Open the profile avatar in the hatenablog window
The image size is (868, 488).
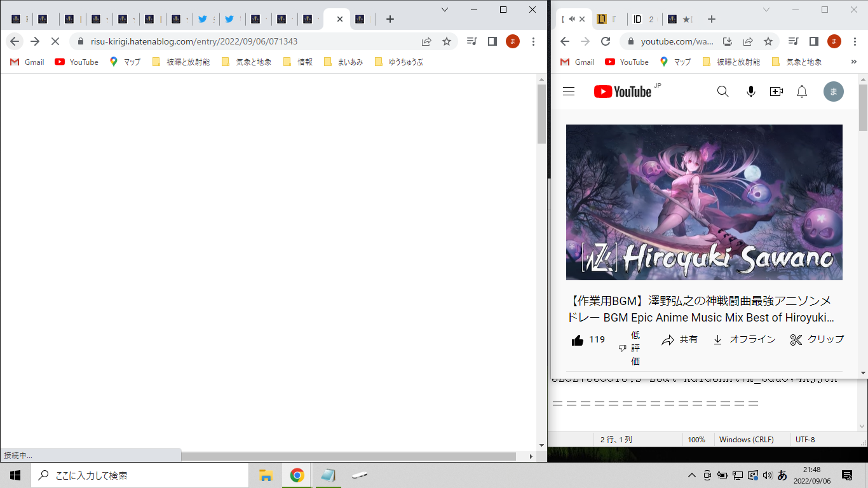pyautogui.click(x=513, y=41)
